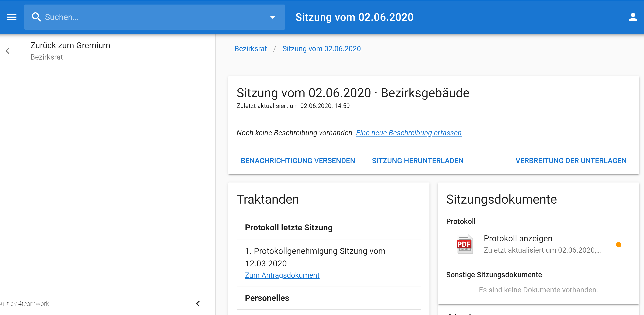
Task: Go to Bezirksrat breadcrumb link
Action: coord(251,49)
